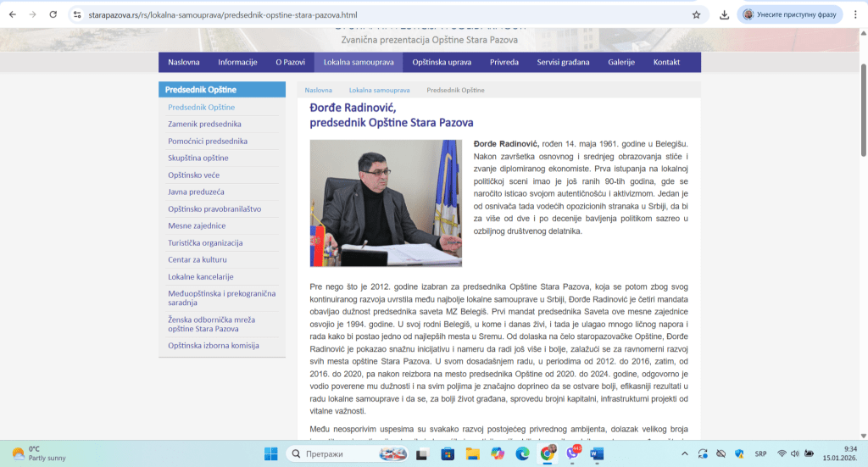Open Turistička organizacija sidebar link

(205, 242)
